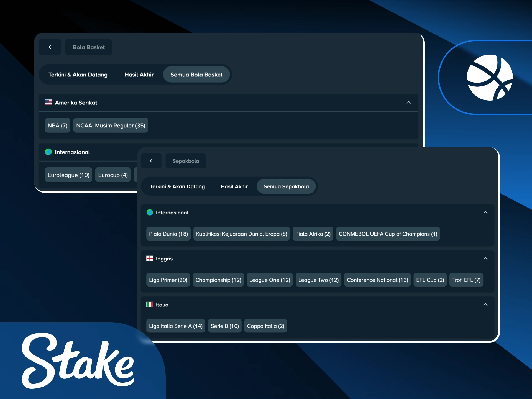This screenshot has width=532, height=399.
Task: Collapse the Sepakbola Internasional section chevron
Action: coord(485,213)
